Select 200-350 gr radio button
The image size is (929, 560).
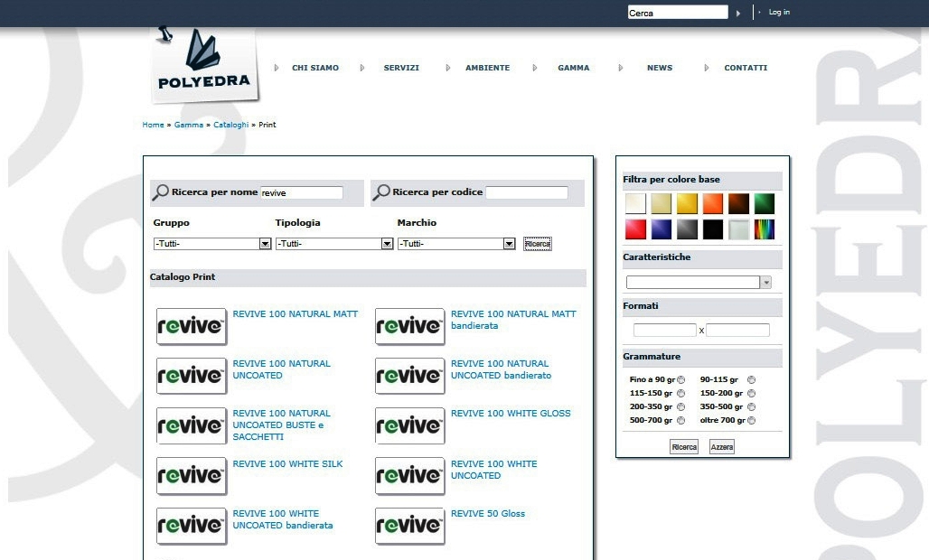(x=680, y=407)
